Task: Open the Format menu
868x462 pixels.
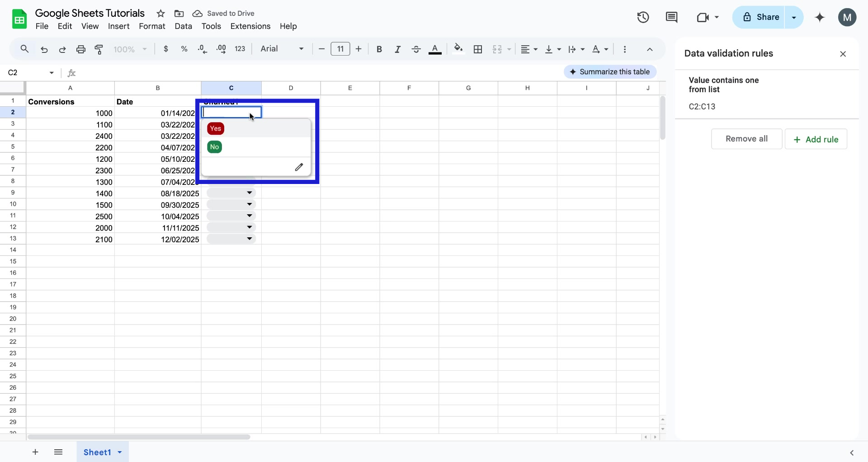Action: (152, 27)
